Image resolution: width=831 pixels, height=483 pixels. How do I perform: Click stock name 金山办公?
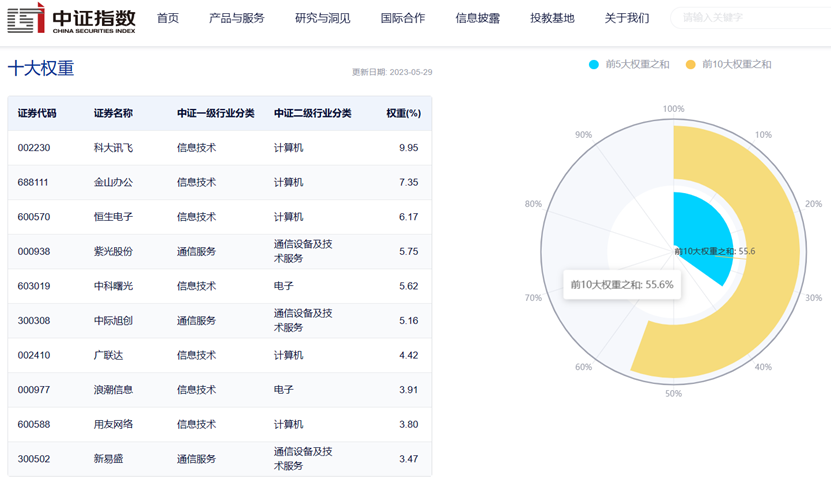[113, 182]
